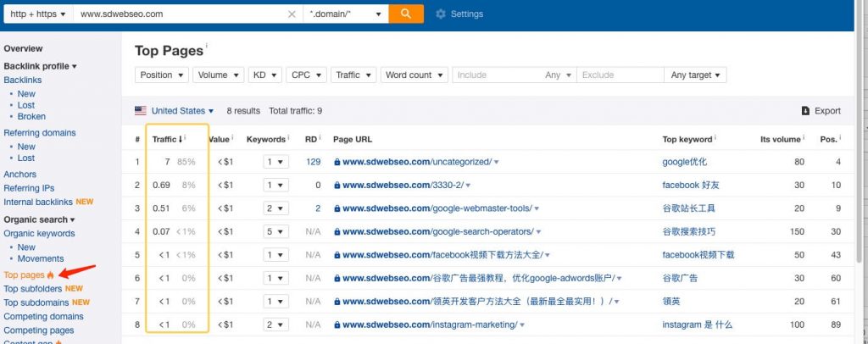Click the info icon next to Top Pages title
868x344 pixels.
207,46
